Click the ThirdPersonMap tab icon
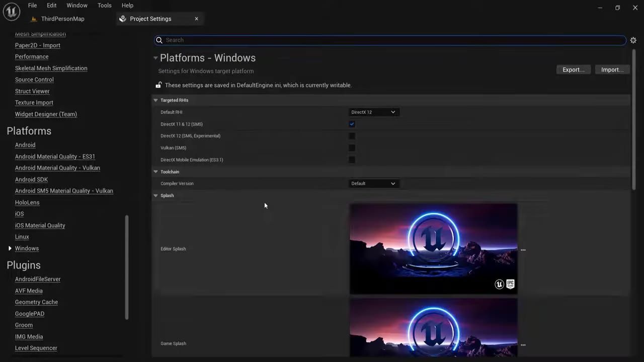The height and width of the screenshot is (362, 644). pyautogui.click(x=34, y=19)
